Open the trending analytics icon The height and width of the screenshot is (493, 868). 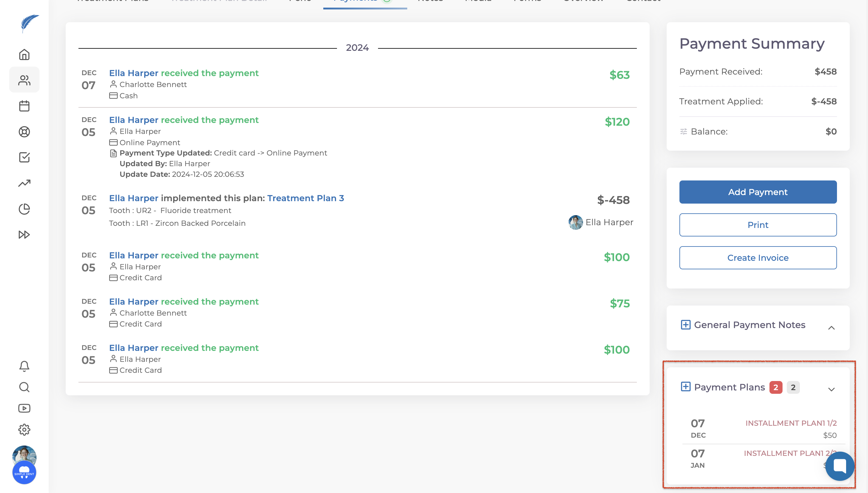click(x=24, y=183)
